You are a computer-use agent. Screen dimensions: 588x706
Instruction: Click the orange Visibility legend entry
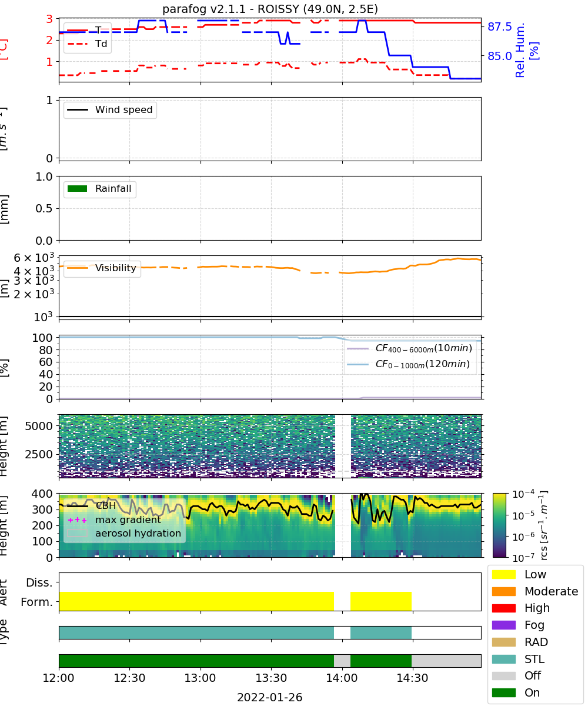[x=102, y=268]
